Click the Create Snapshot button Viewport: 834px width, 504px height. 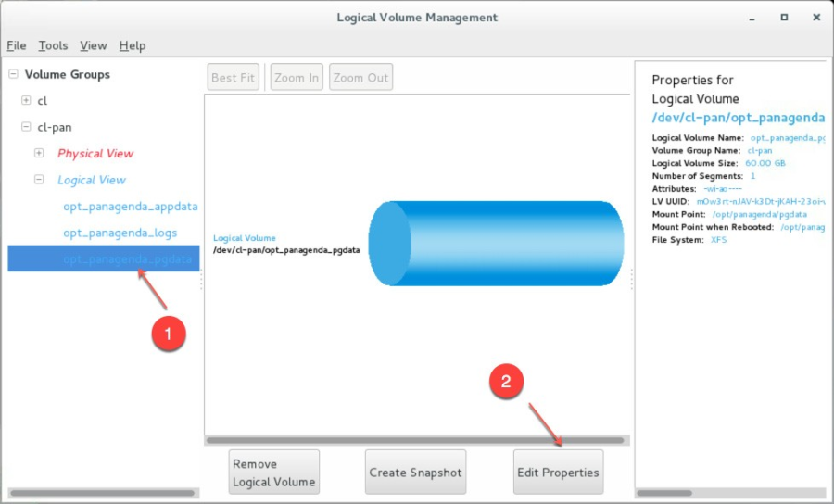tap(414, 472)
